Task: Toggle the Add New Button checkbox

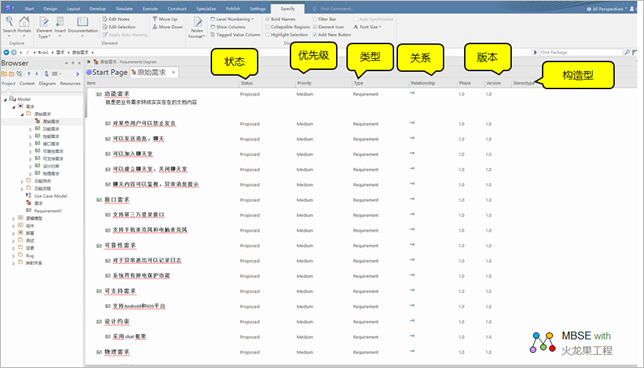Action: 315,34
